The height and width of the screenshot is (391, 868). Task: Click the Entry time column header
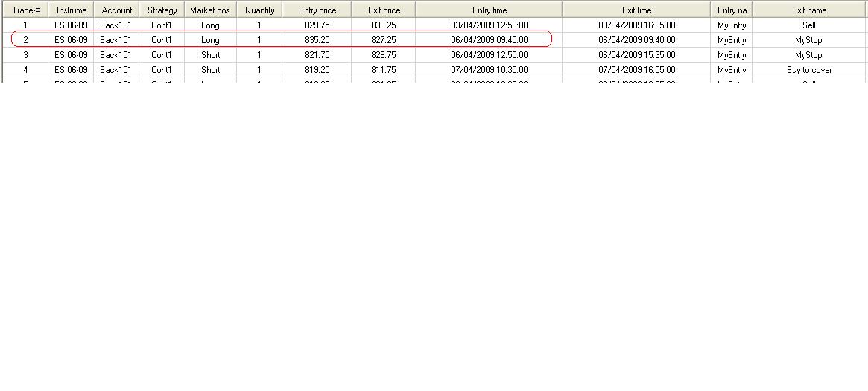click(x=490, y=10)
